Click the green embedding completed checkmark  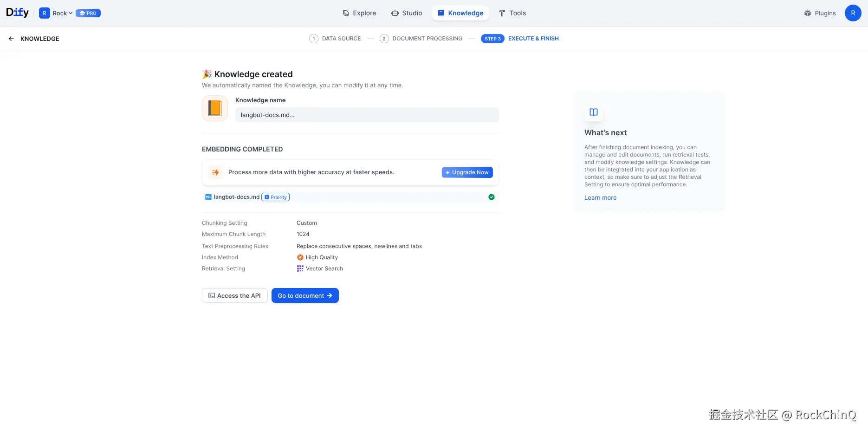(492, 197)
